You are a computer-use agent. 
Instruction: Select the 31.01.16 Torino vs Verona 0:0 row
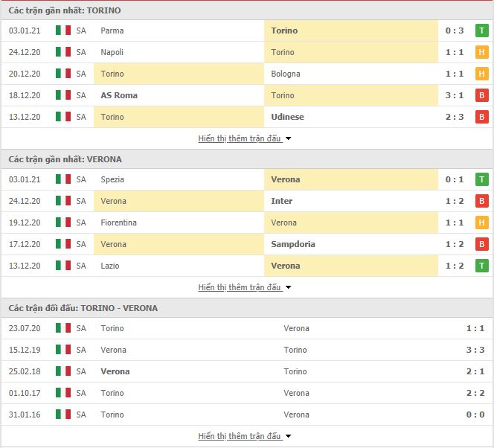pyautogui.click(x=247, y=415)
